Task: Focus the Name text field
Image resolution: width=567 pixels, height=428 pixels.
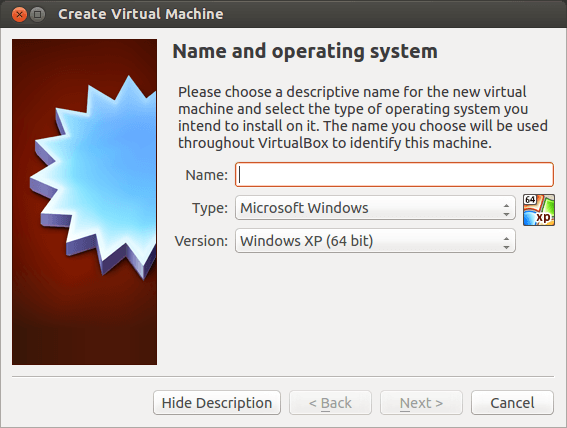Action: pos(395,175)
